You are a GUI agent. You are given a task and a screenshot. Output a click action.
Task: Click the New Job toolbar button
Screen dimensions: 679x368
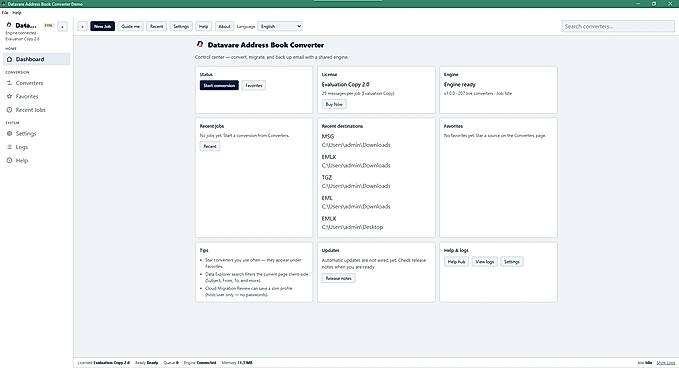tap(103, 26)
